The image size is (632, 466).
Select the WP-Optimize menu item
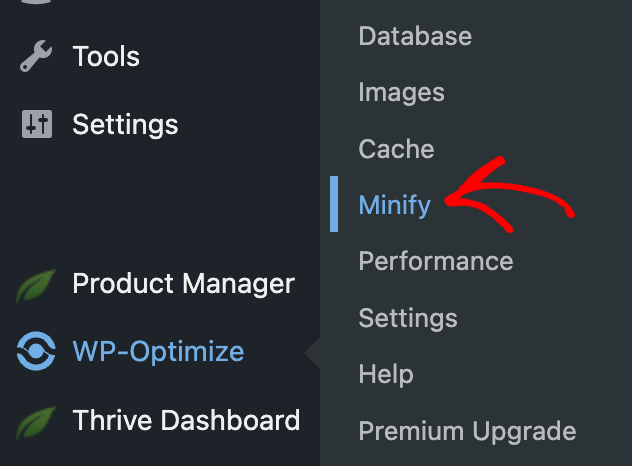(x=158, y=352)
